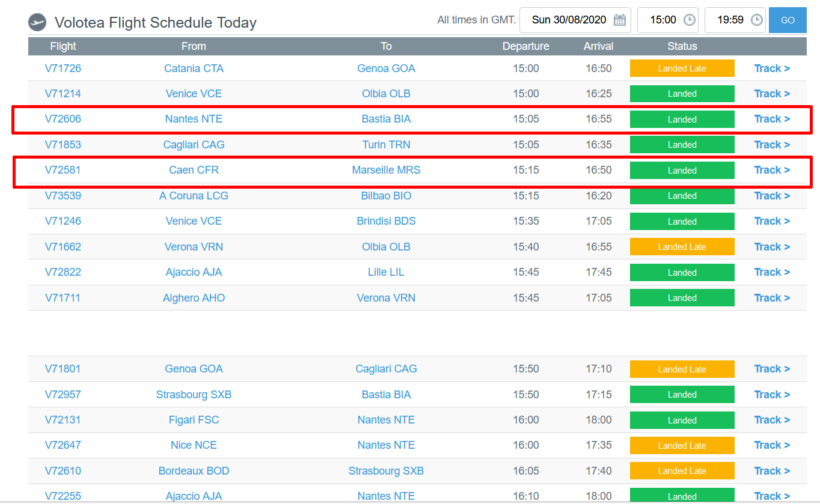Screen dimensions: 820x504
Task: Click Catania CTA origin airport
Action: [194, 68]
